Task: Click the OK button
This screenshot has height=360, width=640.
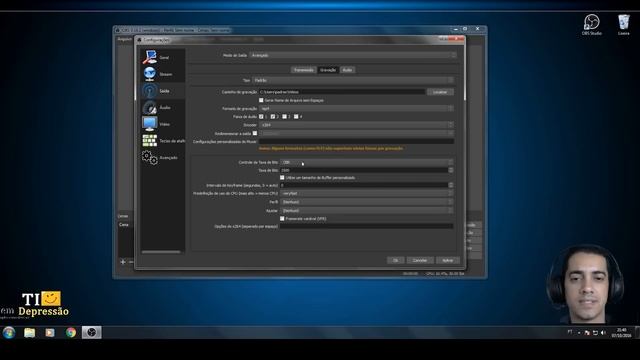Action: (x=396, y=260)
